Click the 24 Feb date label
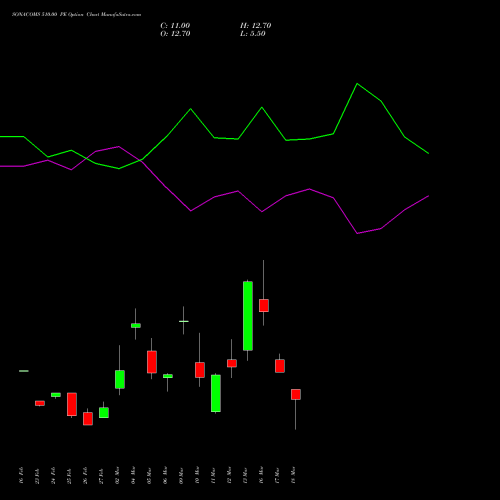 [53, 476]
